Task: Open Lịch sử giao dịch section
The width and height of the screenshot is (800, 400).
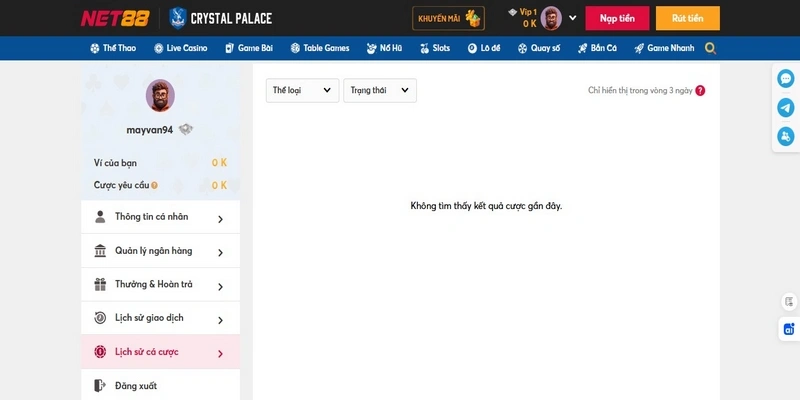Action: click(160, 318)
